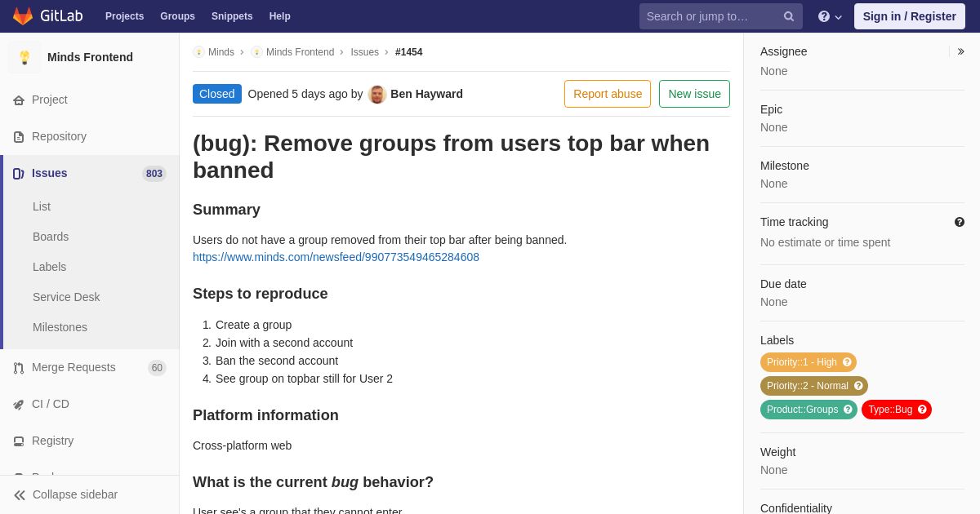Click help icon on Product::Groups label
Viewport: 980px width, 514px height.
click(x=848, y=410)
